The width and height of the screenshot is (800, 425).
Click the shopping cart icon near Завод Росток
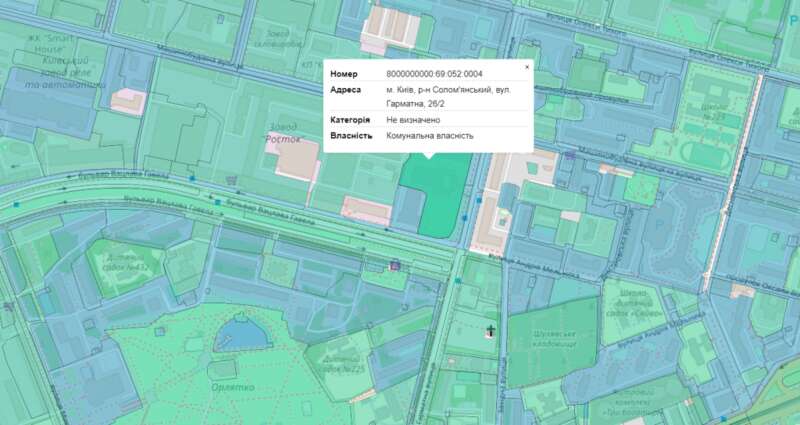[x=233, y=180]
